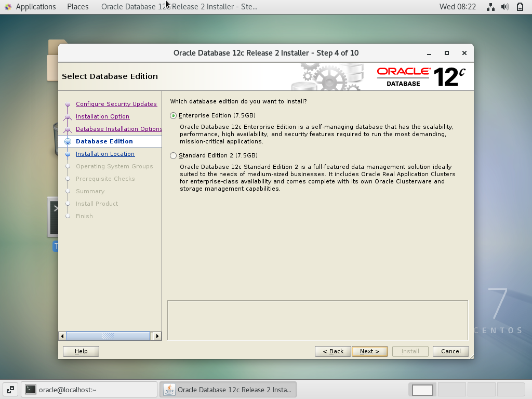
Task: Click the sidebar horizontal scrollbar thumb
Action: tap(108, 336)
